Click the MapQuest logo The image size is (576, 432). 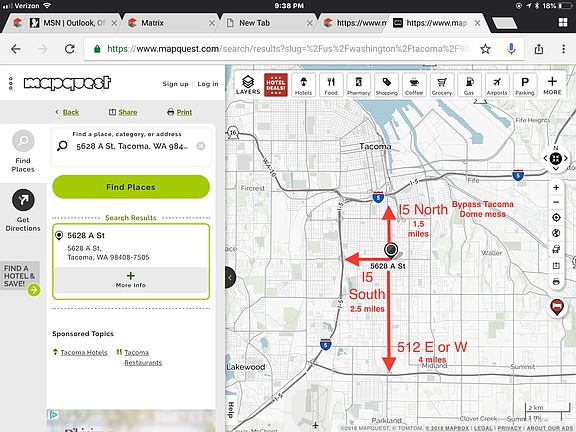coord(67,83)
